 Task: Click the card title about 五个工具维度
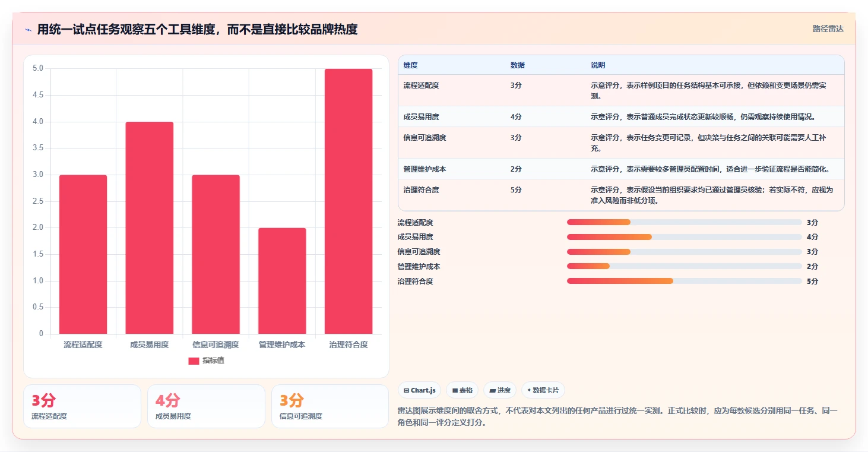[x=197, y=29]
